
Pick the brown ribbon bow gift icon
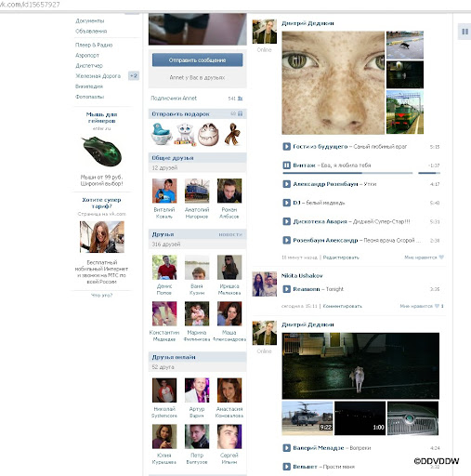(233, 134)
